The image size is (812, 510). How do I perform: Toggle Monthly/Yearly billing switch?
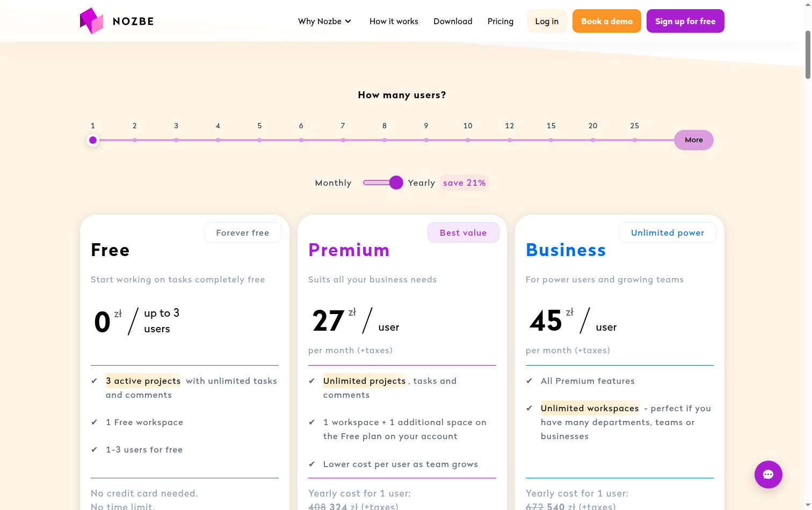coord(383,183)
